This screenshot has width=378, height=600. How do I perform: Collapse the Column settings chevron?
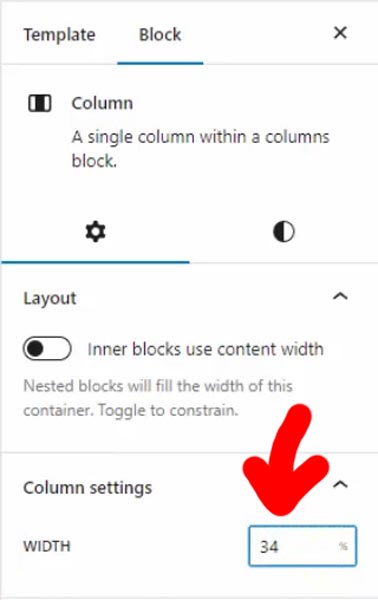(340, 485)
